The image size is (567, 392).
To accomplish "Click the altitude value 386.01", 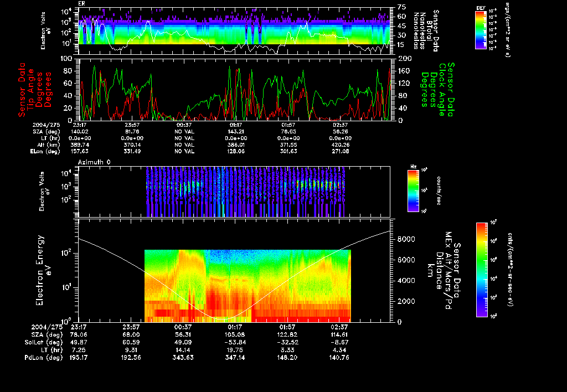I will (236, 145).
